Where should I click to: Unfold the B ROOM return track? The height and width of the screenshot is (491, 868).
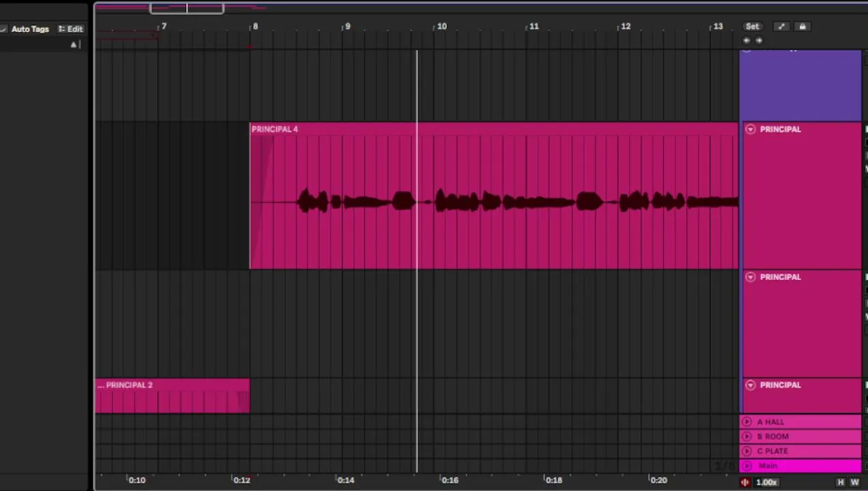coord(747,436)
